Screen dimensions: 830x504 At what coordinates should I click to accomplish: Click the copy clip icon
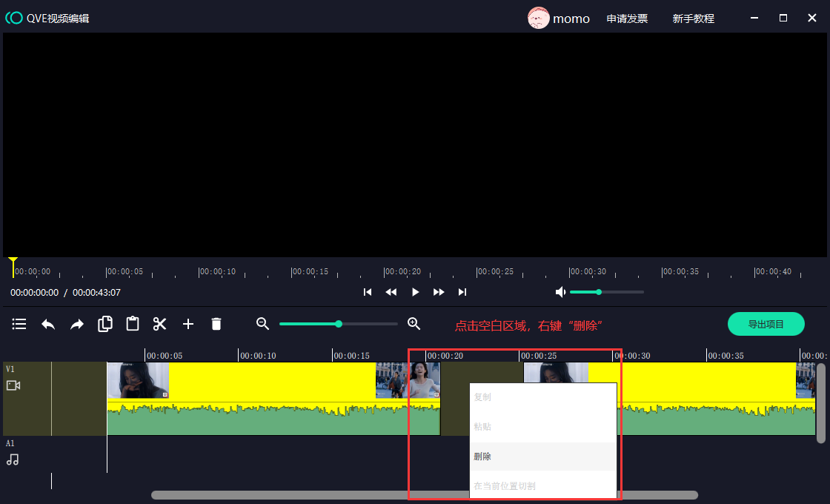pos(105,324)
